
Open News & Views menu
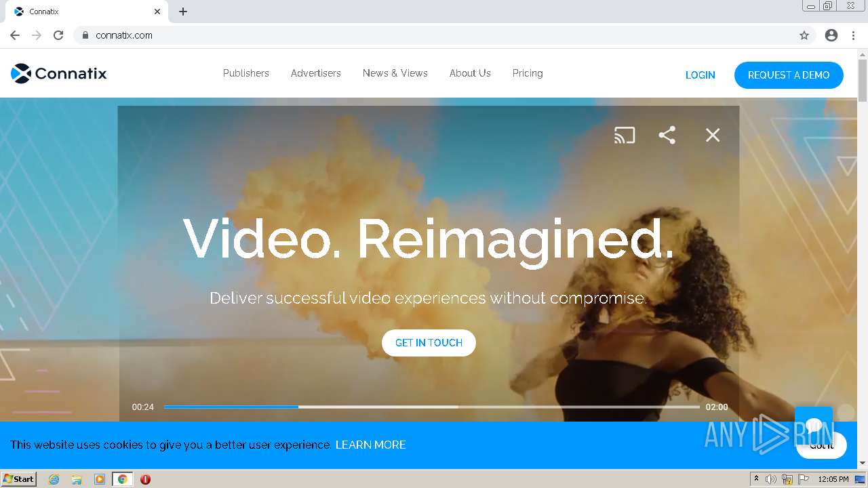pos(395,73)
